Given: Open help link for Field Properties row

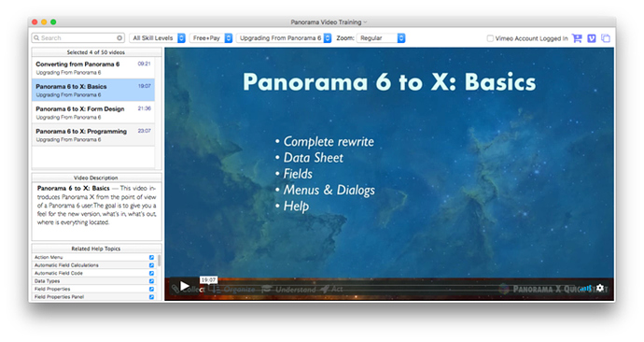Looking at the screenshot, I should click(151, 289).
